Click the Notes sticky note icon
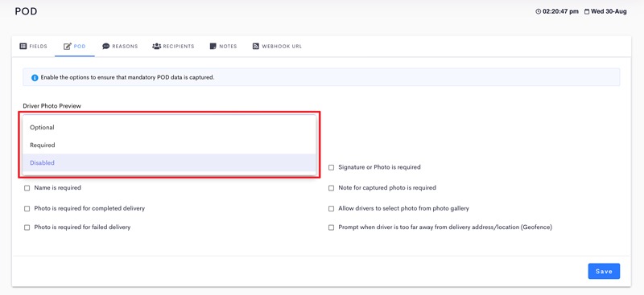This screenshot has height=295, width=644. (213, 47)
